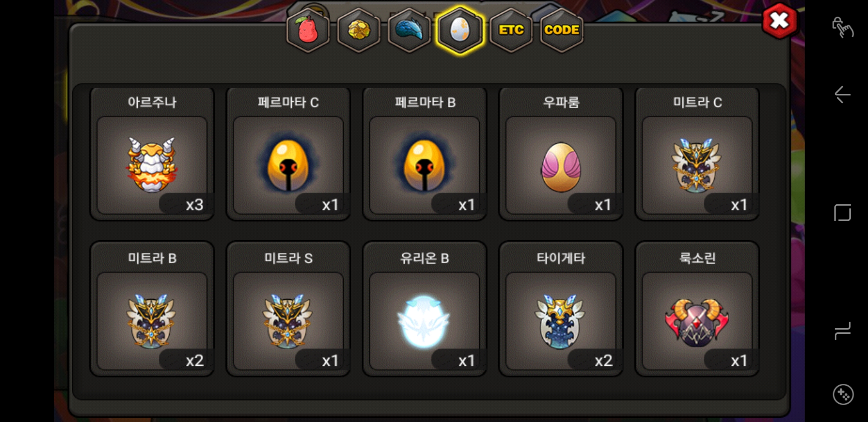Tap the Android back arrow
Viewport: 868px width, 422px height.
coord(843,95)
